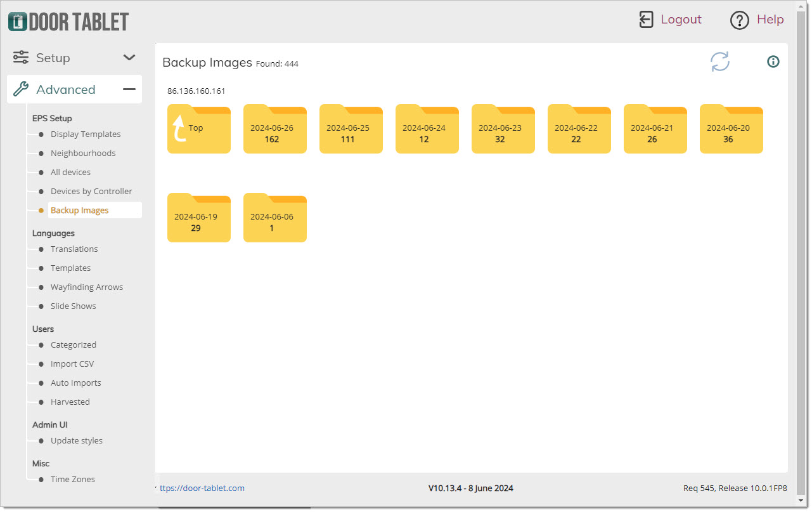Open the 2024-06-19 backup folder
This screenshot has height=512, width=812.
pyautogui.click(x=198, y=219)
